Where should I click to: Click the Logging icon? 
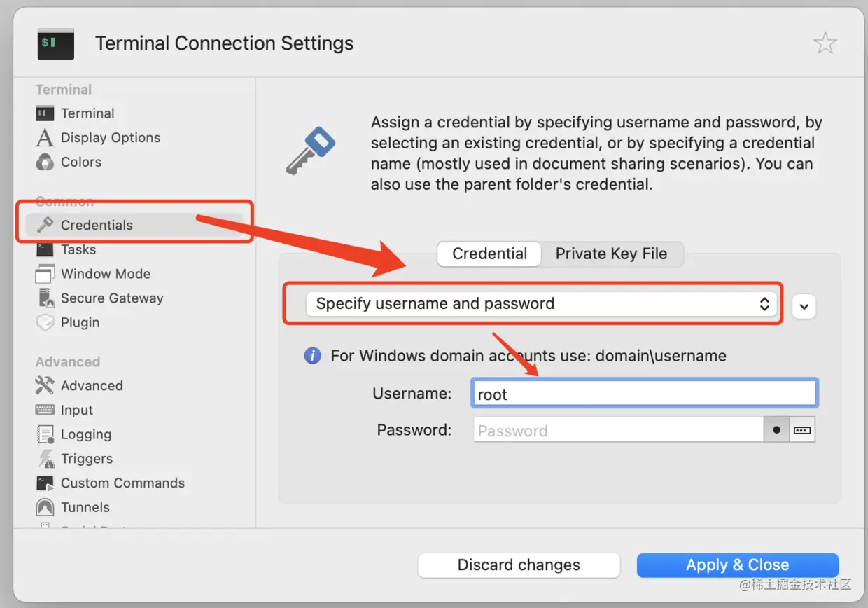pos(45,434)
